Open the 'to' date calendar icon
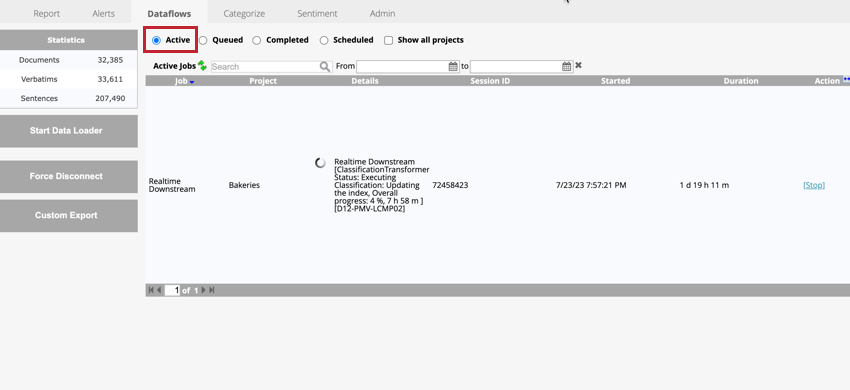The height and width of the screenshot is (390, 850). (566, 67)
